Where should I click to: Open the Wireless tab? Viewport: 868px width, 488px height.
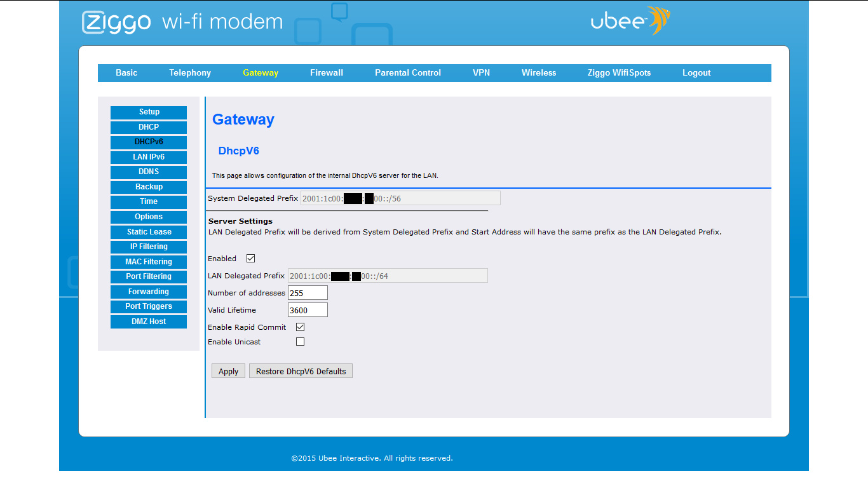[539, 73]
